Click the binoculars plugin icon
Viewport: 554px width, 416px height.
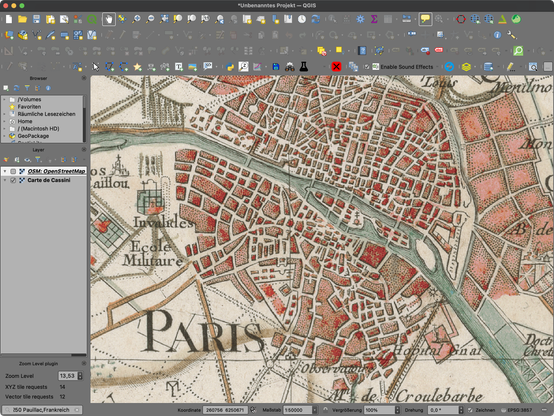pyautogui.click(x=290, y=66)
